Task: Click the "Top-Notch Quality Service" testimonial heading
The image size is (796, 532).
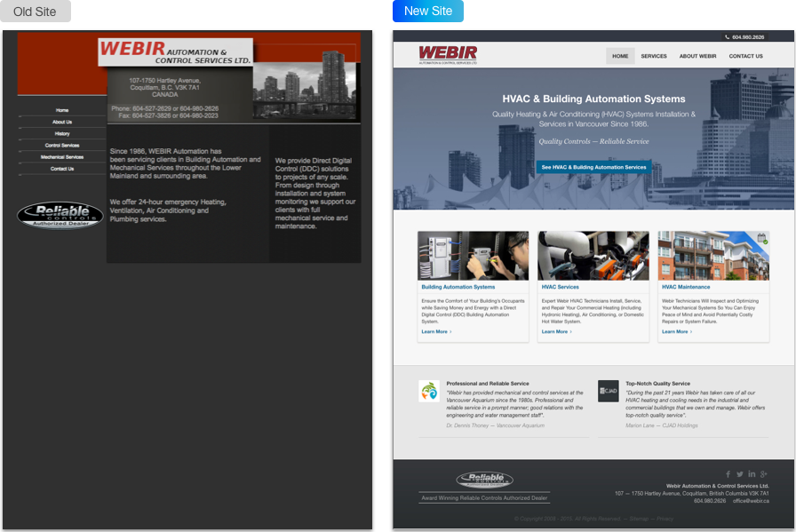Action: [657, 384]
